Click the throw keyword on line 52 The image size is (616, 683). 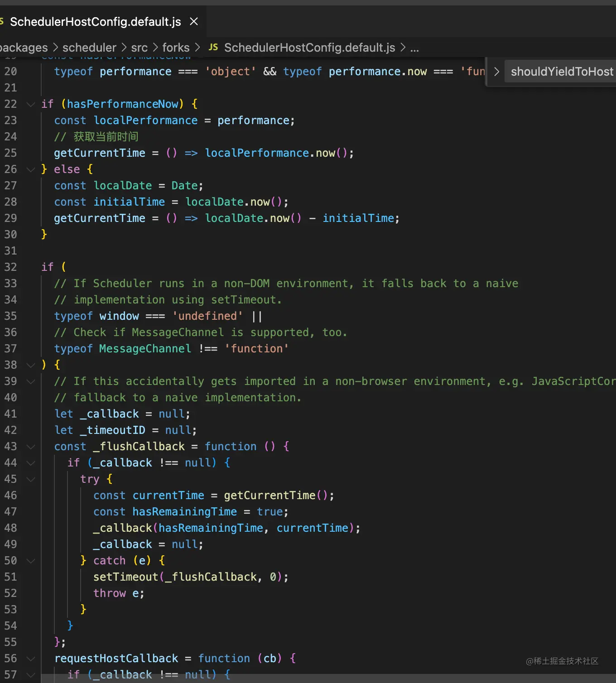coord(110,593)
